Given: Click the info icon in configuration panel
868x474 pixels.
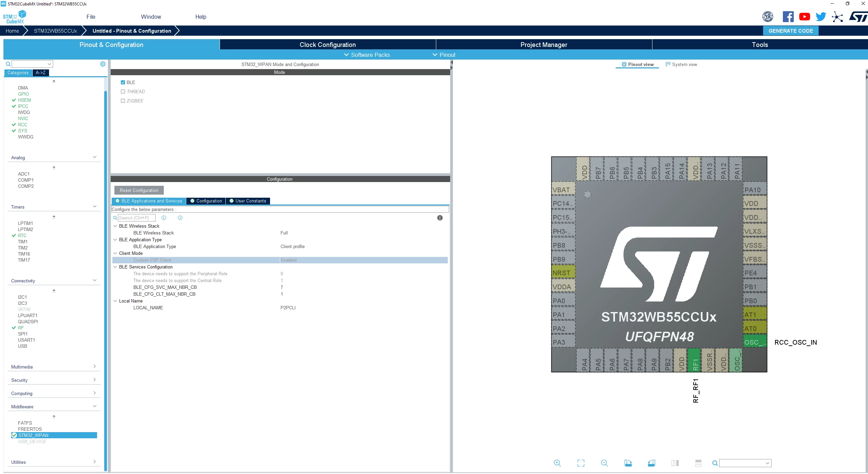Looking at the screenshot, I should [x=440, y=218].
